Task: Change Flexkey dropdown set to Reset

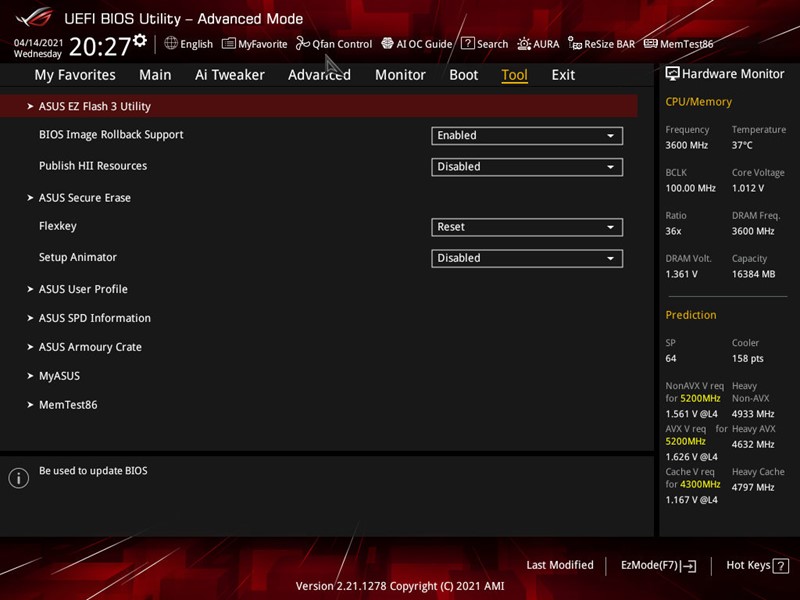Action: pyautogui.click(x=527, y=227)
